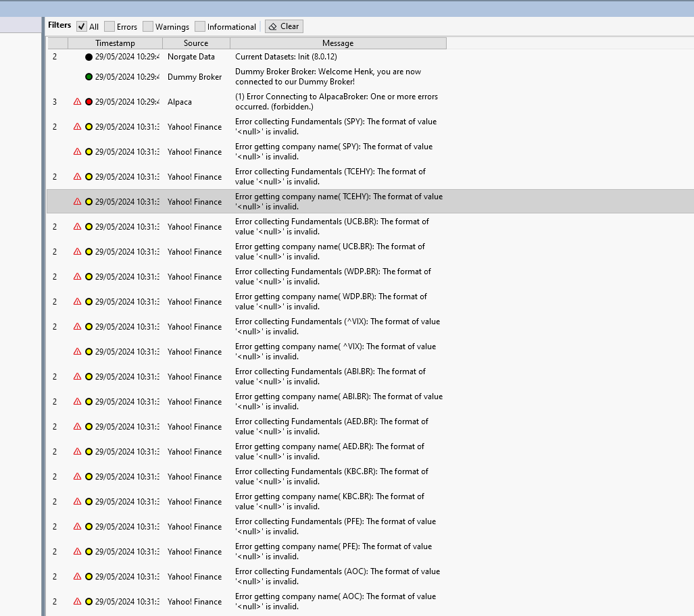Sort by the Timestamp column header
Screen dimensions: 694x616
115,43
